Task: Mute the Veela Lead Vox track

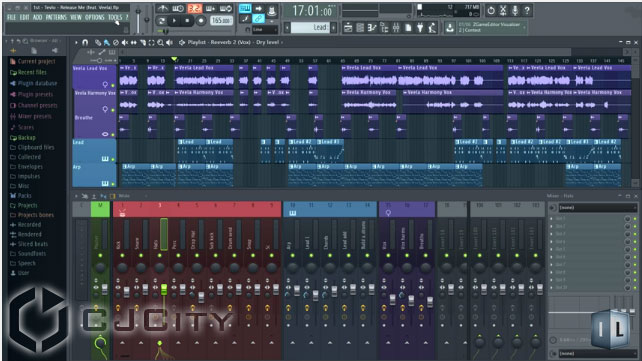Action: pos(113,86)
